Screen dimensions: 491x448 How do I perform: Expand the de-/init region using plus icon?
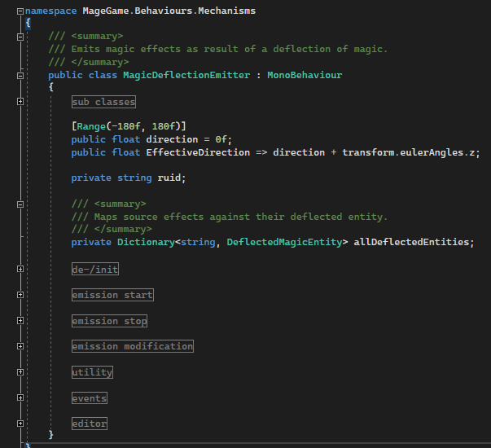[x=20, y=269]
